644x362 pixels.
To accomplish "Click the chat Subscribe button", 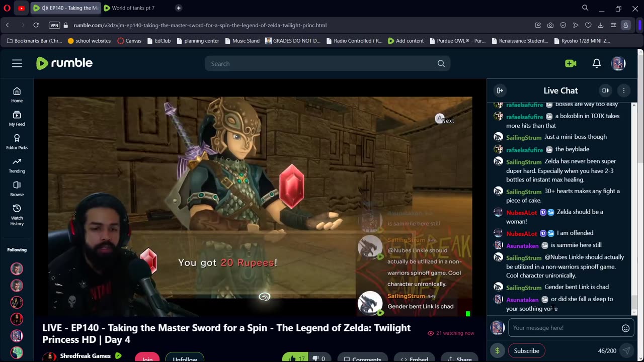I will pyautogui.click(x=526, y=351).
